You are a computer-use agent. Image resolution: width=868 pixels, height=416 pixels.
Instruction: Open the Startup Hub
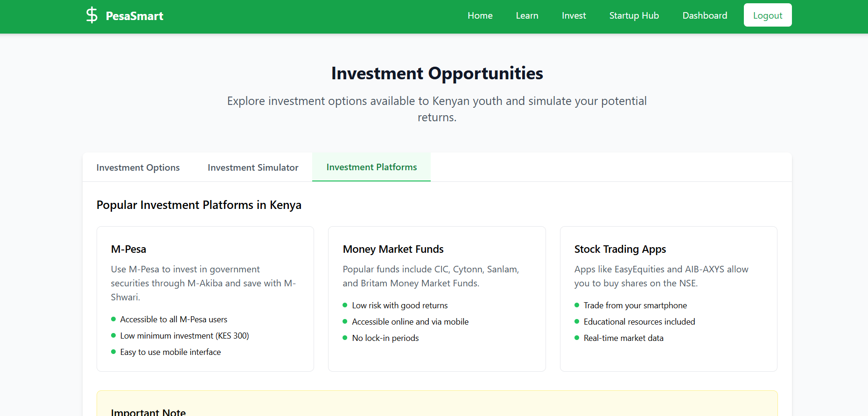coord(634,15)
